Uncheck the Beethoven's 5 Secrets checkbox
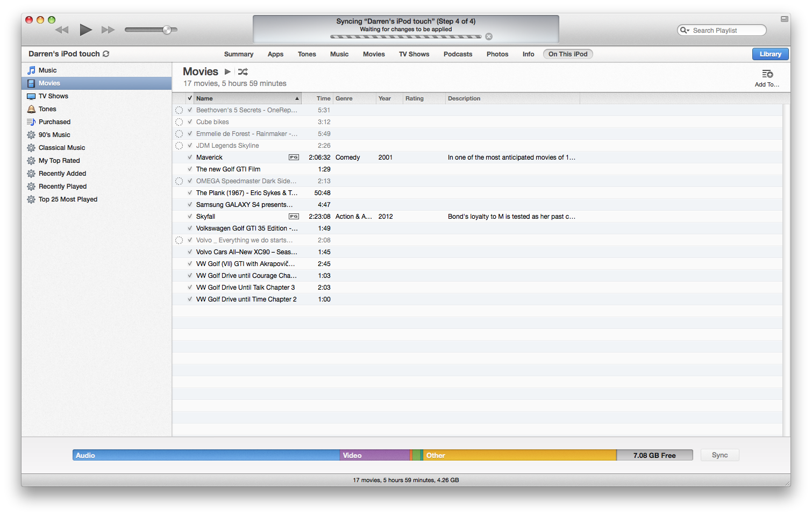The image size is (812, 516). pyautogui.click(x=190, y=110)
